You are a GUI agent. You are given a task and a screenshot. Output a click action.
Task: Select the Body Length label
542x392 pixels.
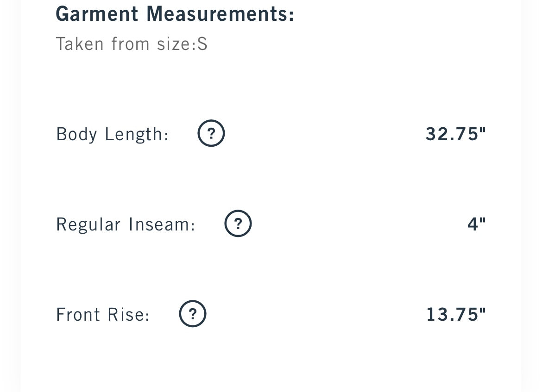click(x=112, y=134)
